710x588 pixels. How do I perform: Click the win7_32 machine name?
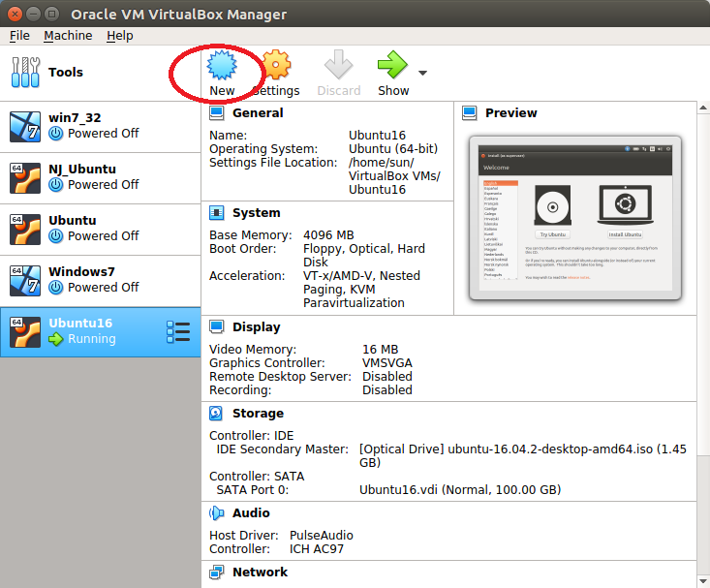[75, 118]
